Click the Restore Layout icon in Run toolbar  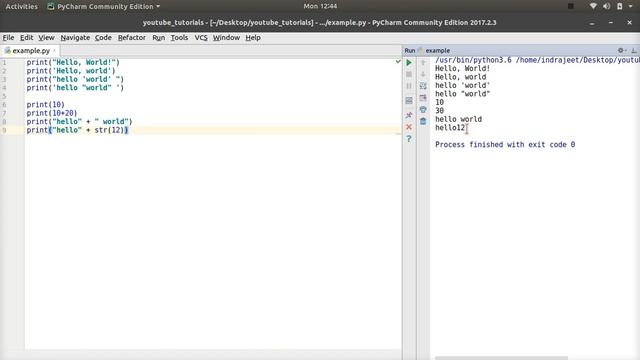coord(409,100)
